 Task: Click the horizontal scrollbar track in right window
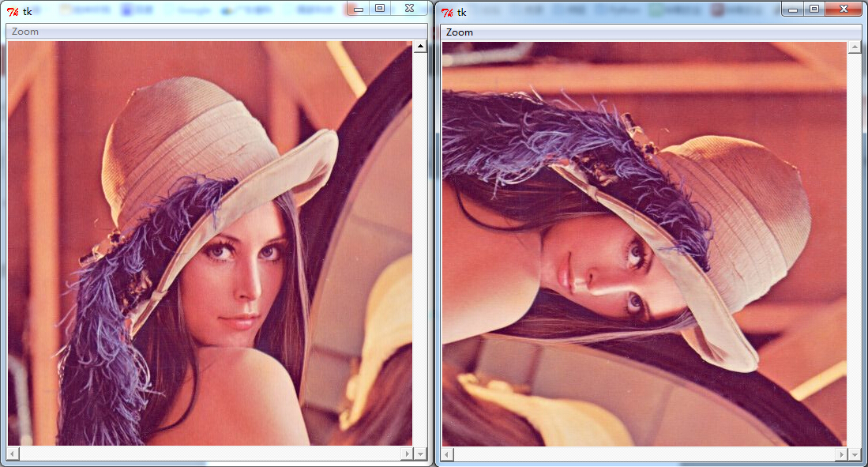[x=644, y=455]
